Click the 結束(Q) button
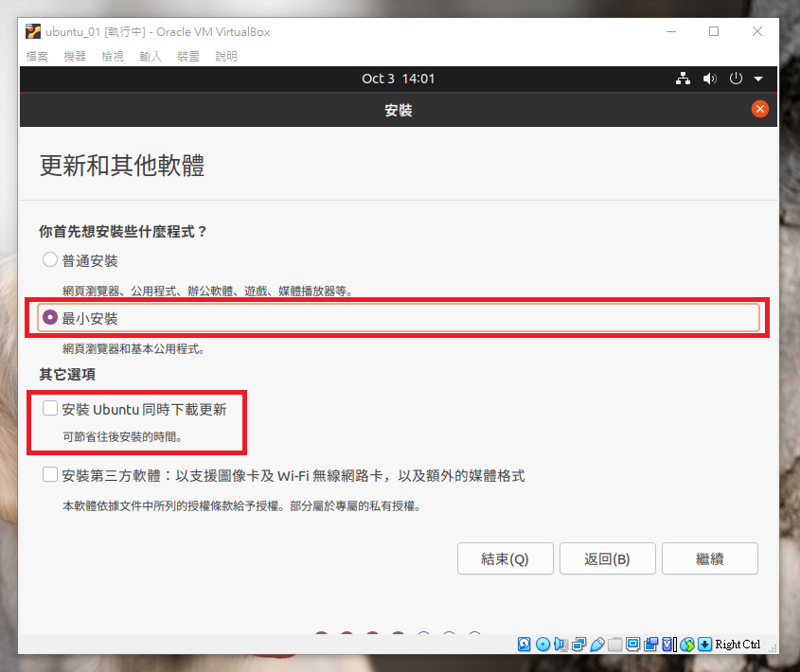The height and width of the screenshot is (672, 800). coord(506,558)
